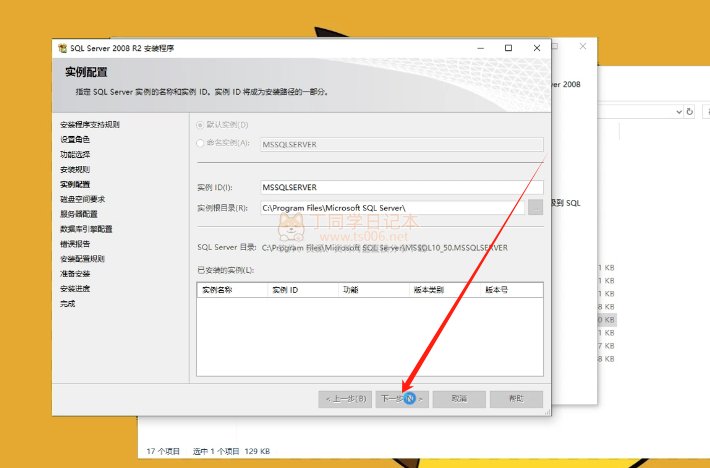Select 功能选择 step in sidebar
Image resolution: width=710 pixels, height=468 pixels.
[x=75, y=154]
